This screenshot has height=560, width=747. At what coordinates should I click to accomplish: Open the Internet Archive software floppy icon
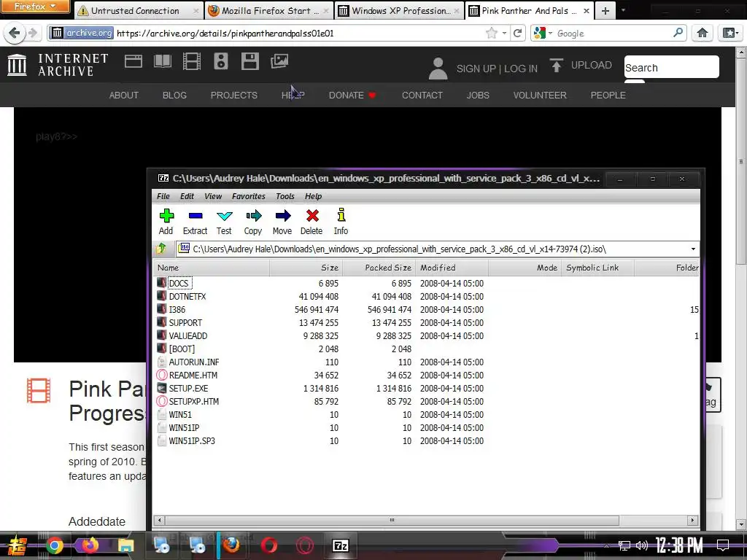249,61
